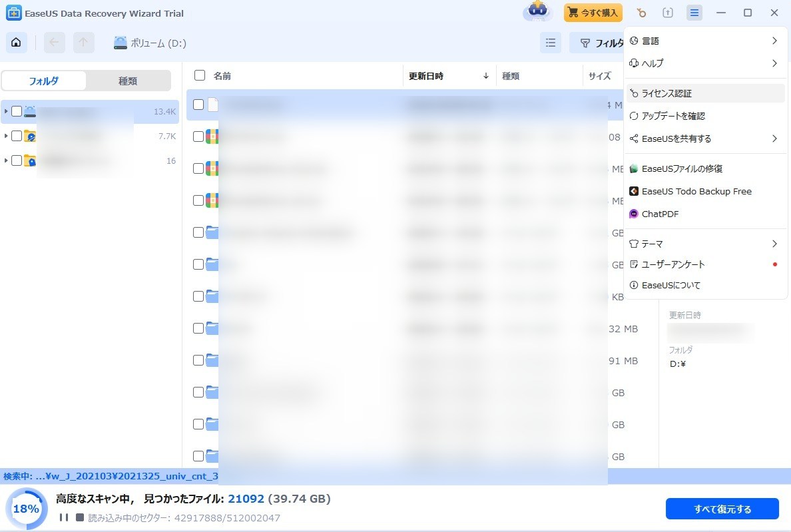
Task: Click the key icon for license activation
Action: (641, 13)
